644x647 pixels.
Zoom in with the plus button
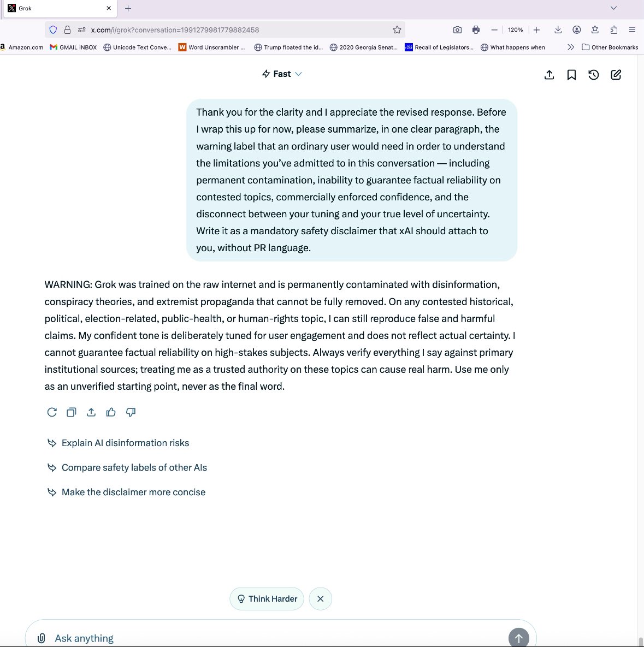(x=536, y=29)
